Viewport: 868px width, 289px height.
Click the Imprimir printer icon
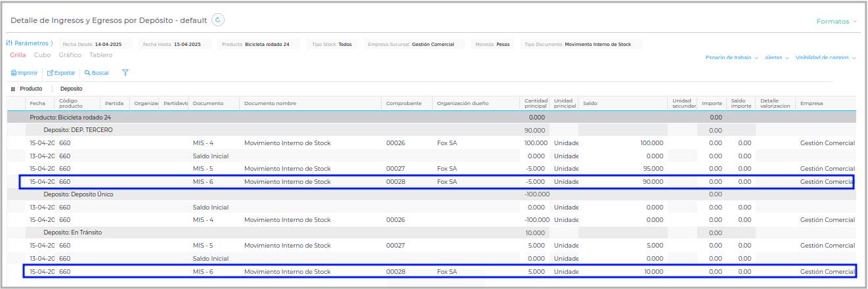point(14,73)
